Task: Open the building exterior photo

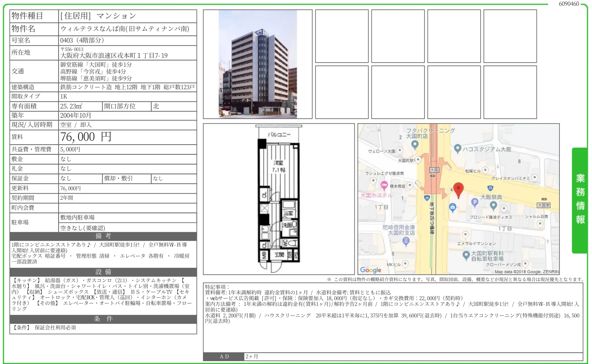Action: click(x=257, y=64)
